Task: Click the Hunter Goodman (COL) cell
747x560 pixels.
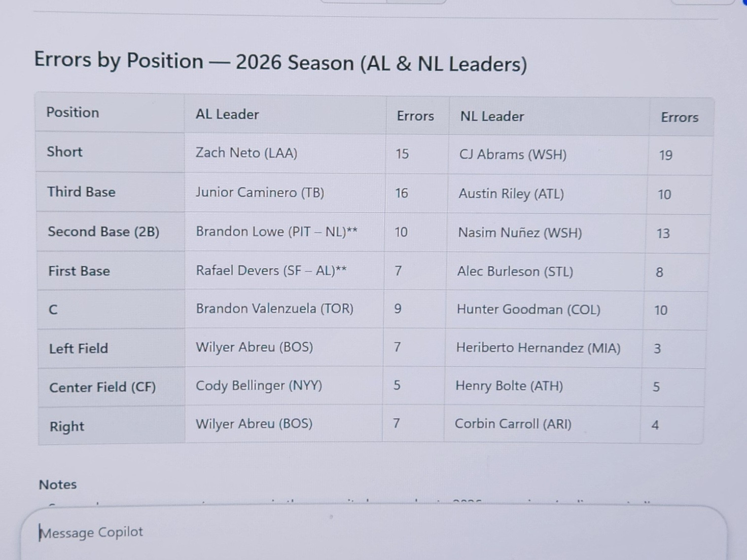Action: pos(544,310)
